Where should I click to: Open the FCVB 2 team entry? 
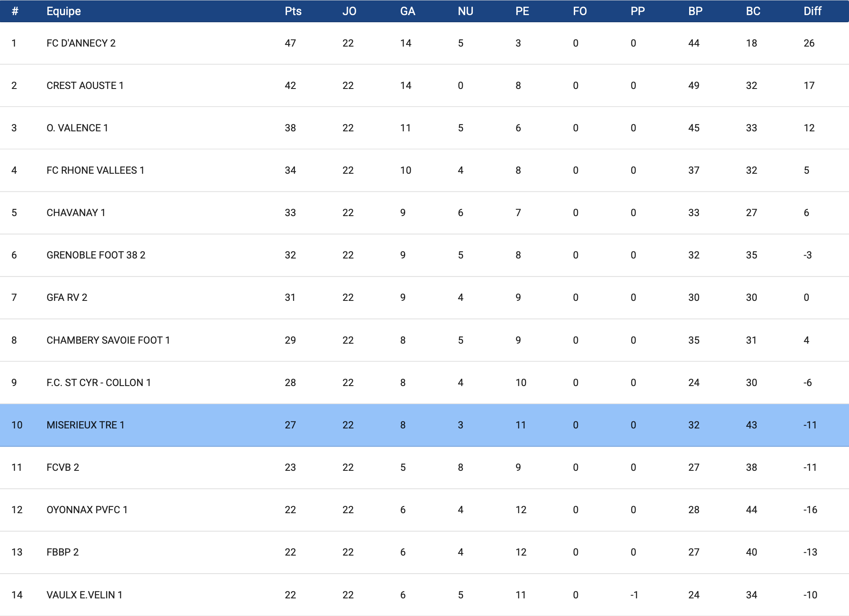click(63, 467)
